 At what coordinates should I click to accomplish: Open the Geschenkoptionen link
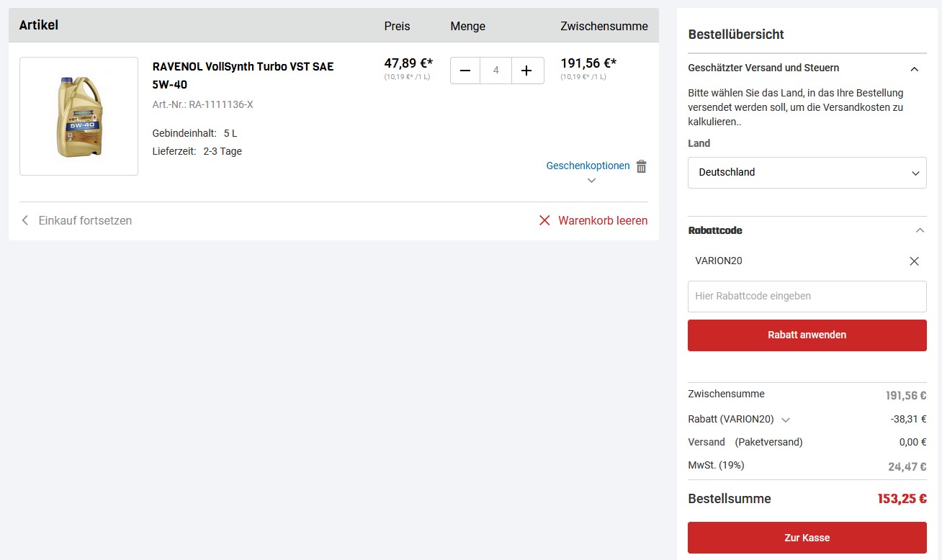point(588,166)
